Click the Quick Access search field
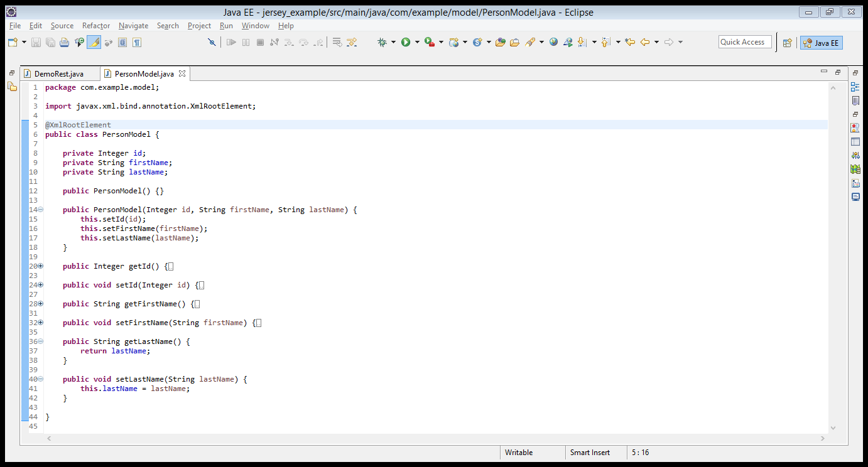The image size is (868, 467). 745,42
